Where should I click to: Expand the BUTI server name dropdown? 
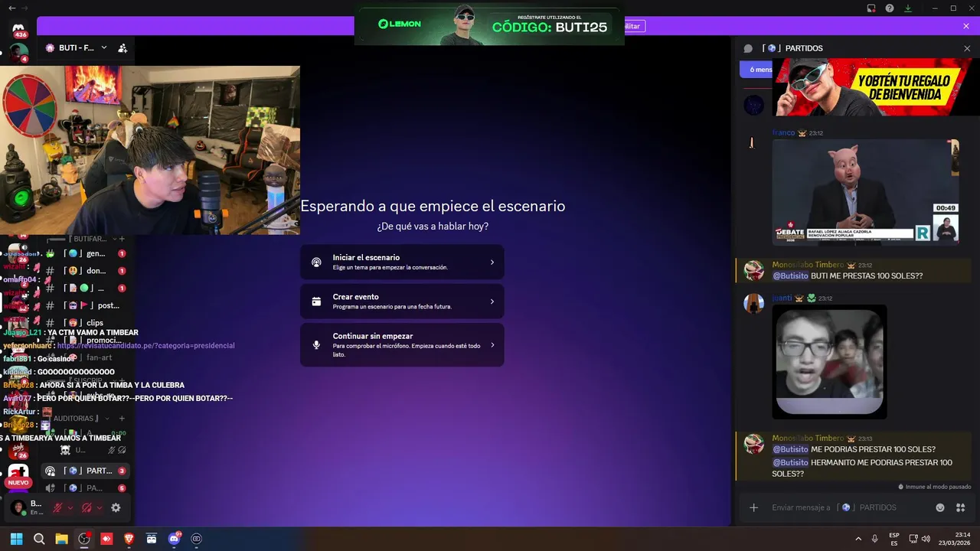104,47
